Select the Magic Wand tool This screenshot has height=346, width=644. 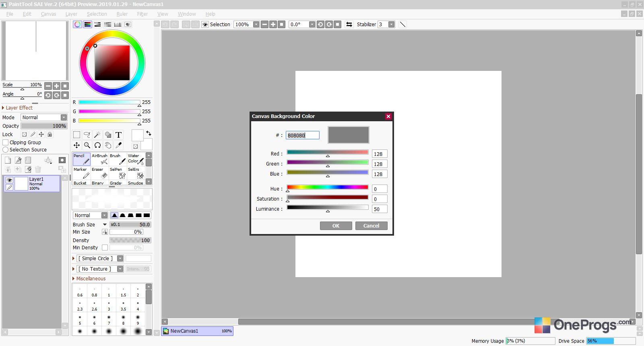(97, 135)
